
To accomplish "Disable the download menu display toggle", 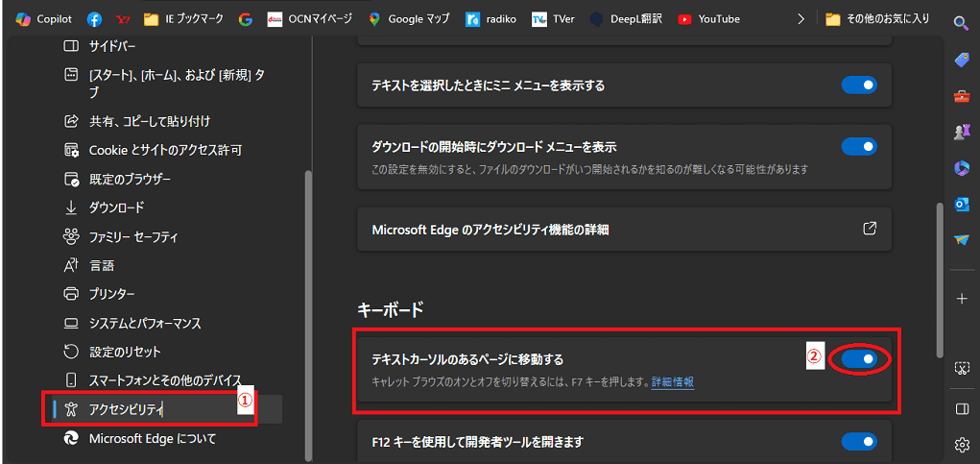I will click(859, 147).
